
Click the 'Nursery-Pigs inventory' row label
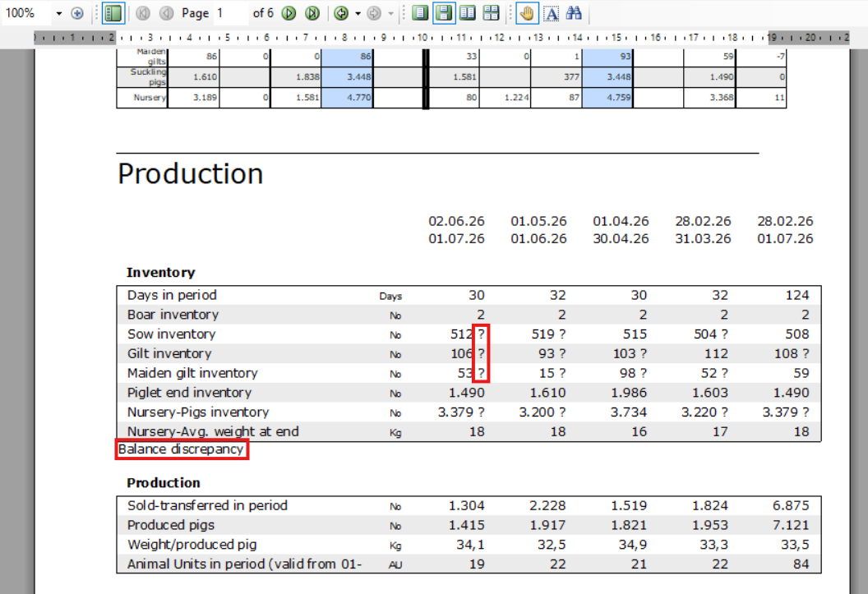click(198, 412)
